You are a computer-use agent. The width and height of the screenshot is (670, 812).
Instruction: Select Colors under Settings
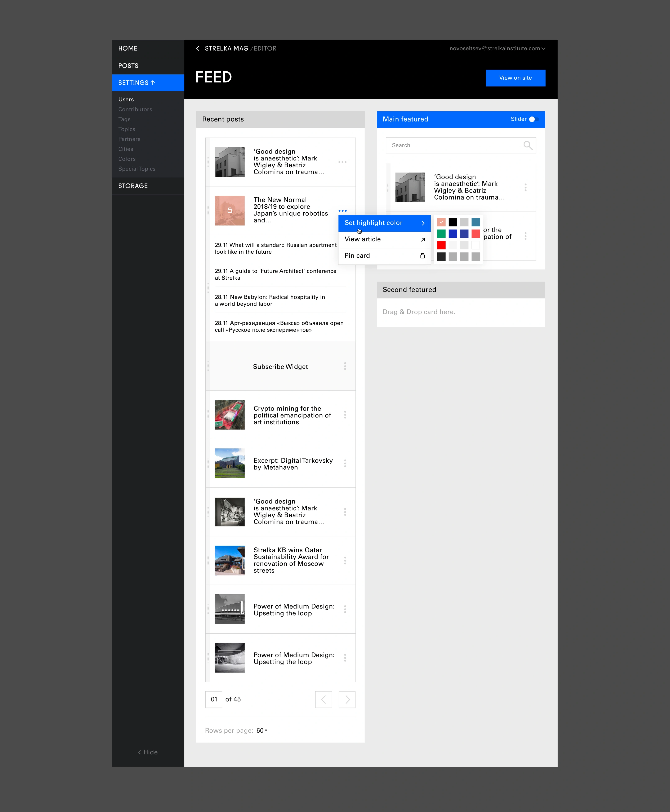[x=127, y=159]
